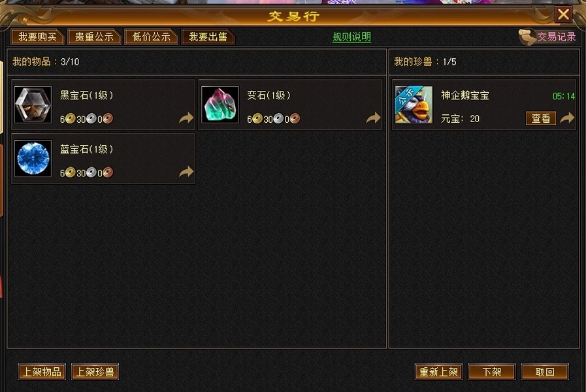586x392 pixels.
Task: Click the 重新上架 button
Action: tap(438, 372)
